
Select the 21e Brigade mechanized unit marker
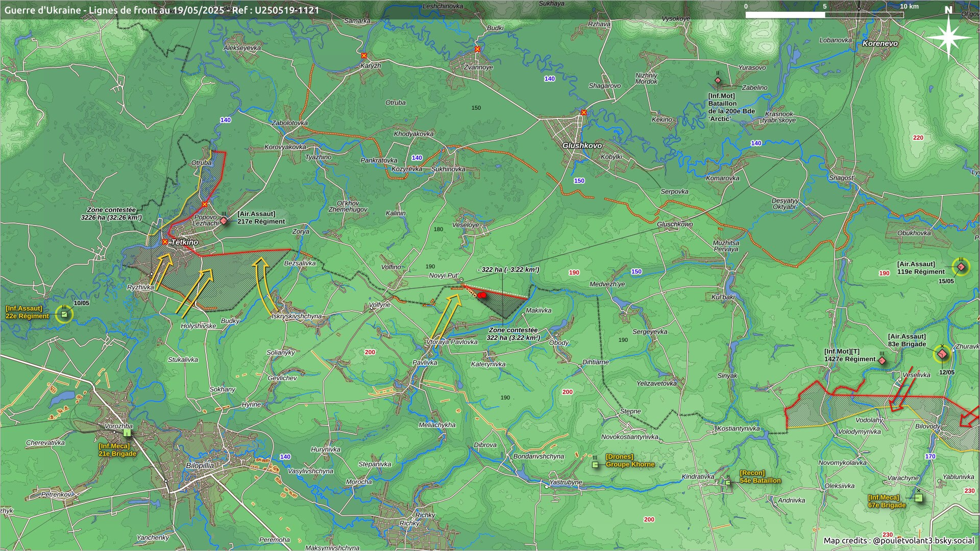tap(127, 433)
